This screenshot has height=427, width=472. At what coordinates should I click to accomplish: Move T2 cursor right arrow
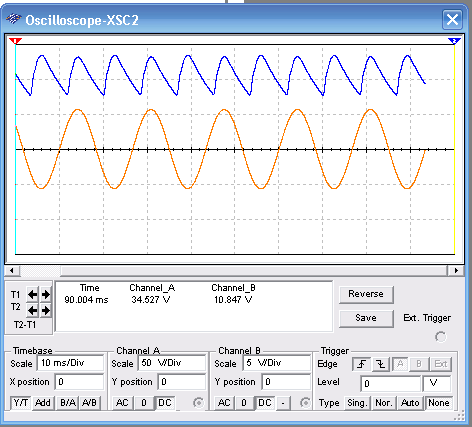[x=46, y=310]
